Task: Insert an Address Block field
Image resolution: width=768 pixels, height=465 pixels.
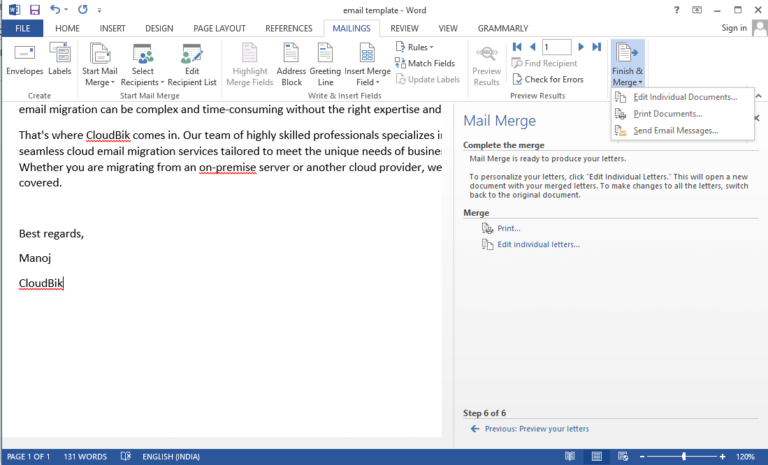Action: point(291,65)
